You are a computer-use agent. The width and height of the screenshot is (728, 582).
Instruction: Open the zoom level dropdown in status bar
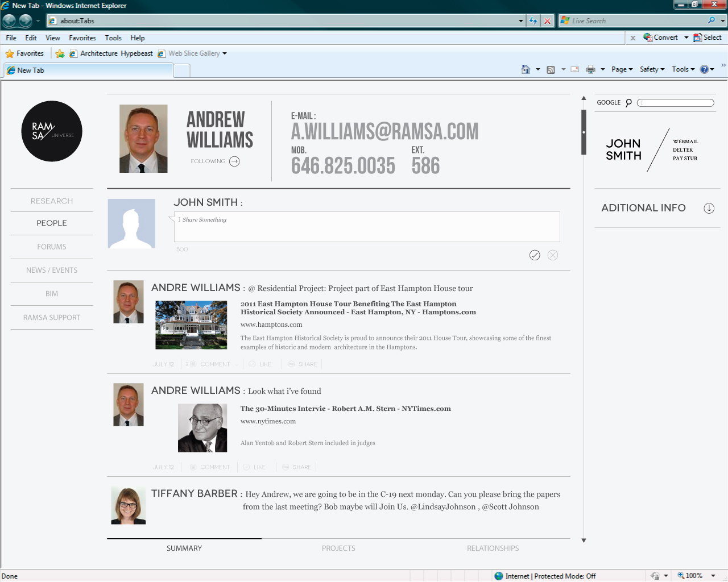(x=713, y=576)
